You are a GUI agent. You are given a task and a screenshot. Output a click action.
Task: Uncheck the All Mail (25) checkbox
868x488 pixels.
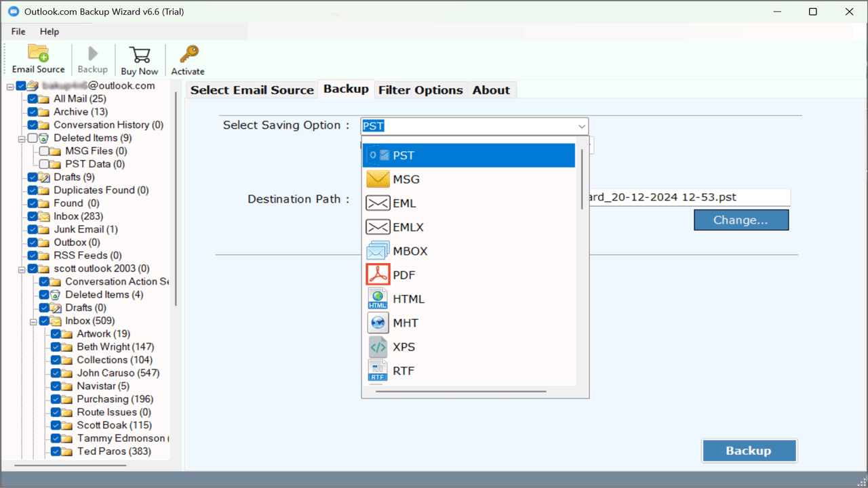pos(33,99)
